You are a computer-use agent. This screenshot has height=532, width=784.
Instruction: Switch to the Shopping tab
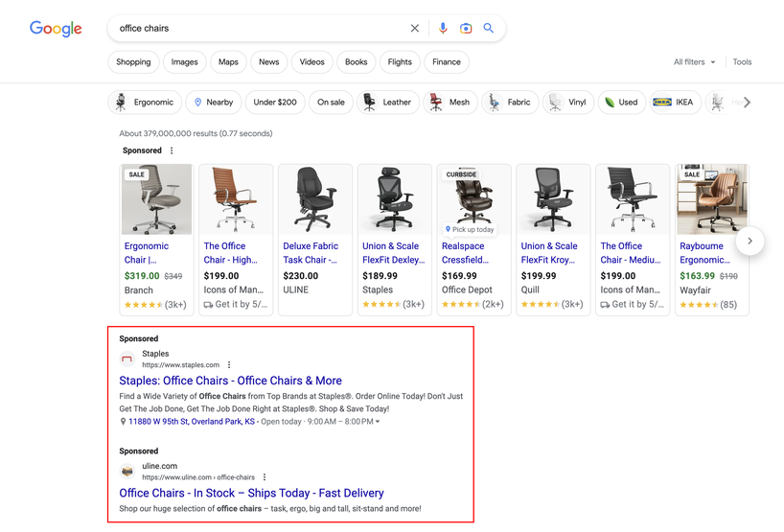pos(133,62)
